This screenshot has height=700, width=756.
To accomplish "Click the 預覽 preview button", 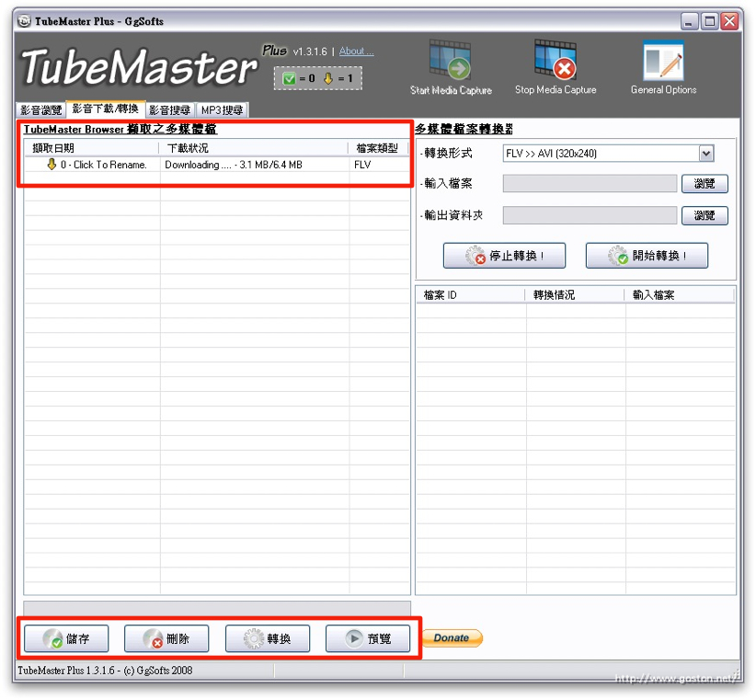I will [368, 638].
